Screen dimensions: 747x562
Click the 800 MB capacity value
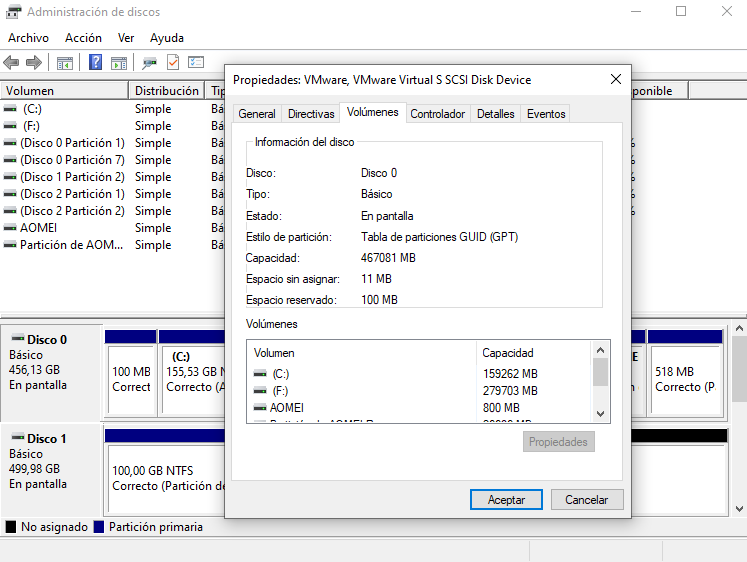click(501, 408)
